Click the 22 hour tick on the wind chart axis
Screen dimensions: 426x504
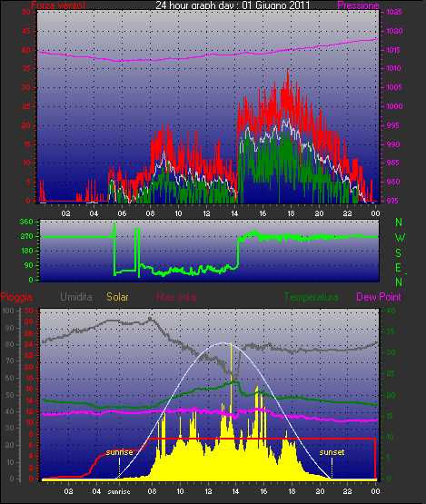(347, 213)
